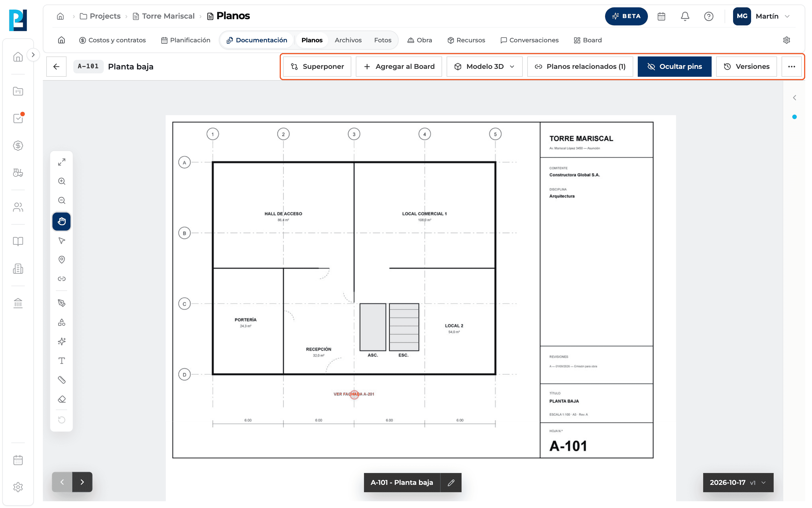Screen dimensions: 812x508
Task: Open the Martín user menu
Action: coord(762,16)
